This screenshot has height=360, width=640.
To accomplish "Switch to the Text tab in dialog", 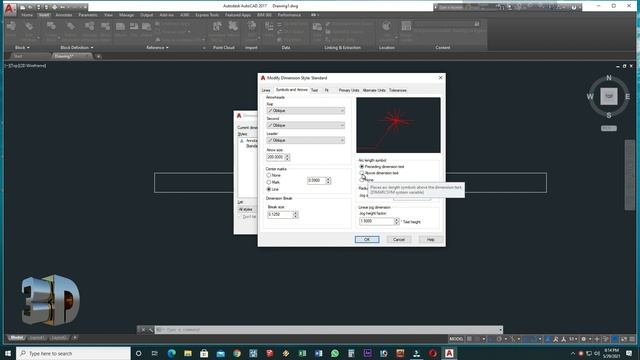I will click(314, 90).
